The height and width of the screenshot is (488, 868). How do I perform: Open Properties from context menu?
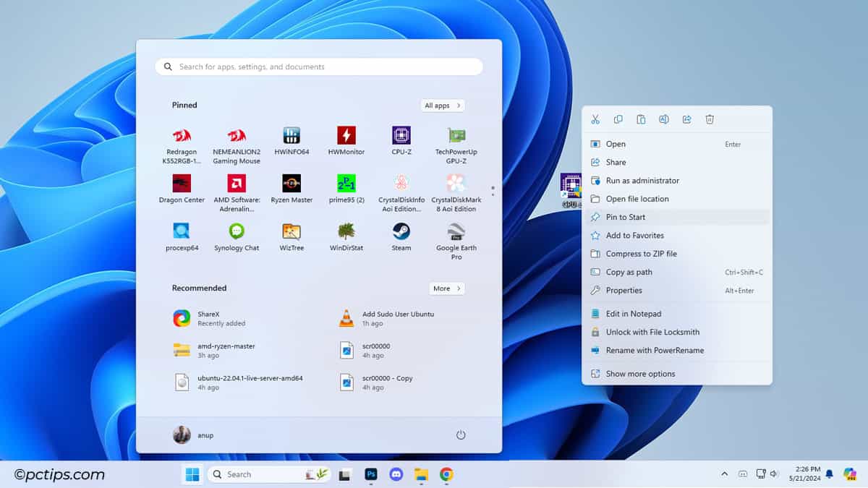click(x=677, y=291)
